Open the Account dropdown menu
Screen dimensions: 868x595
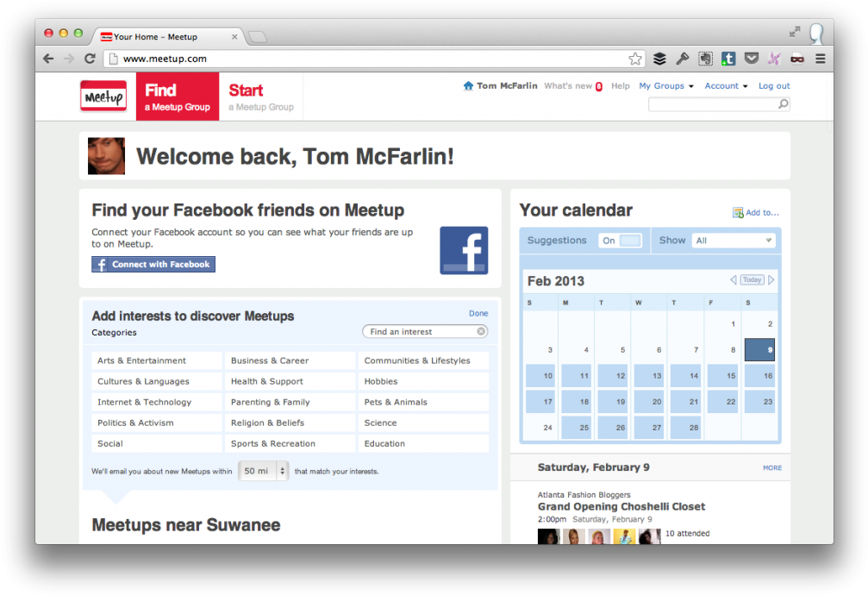coord(726,86)
